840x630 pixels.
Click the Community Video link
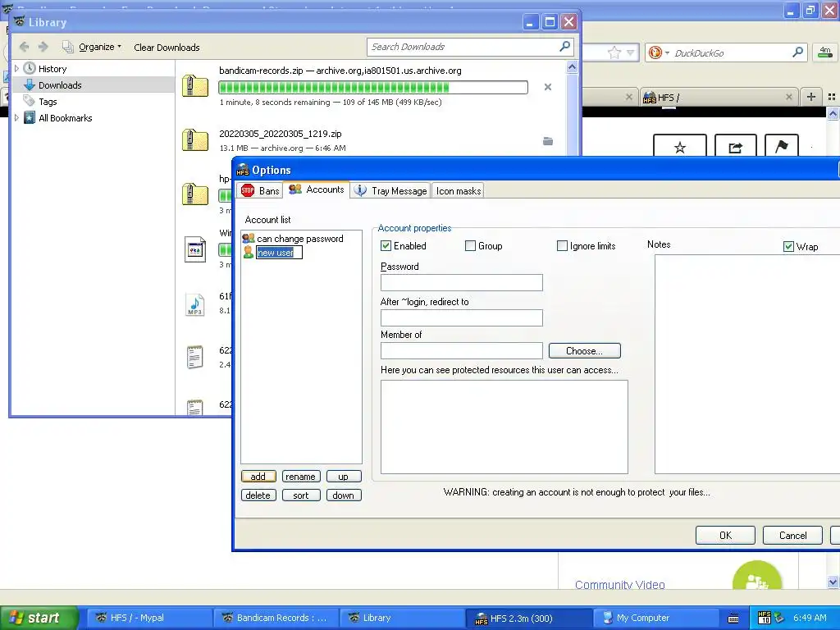point(620,584)
